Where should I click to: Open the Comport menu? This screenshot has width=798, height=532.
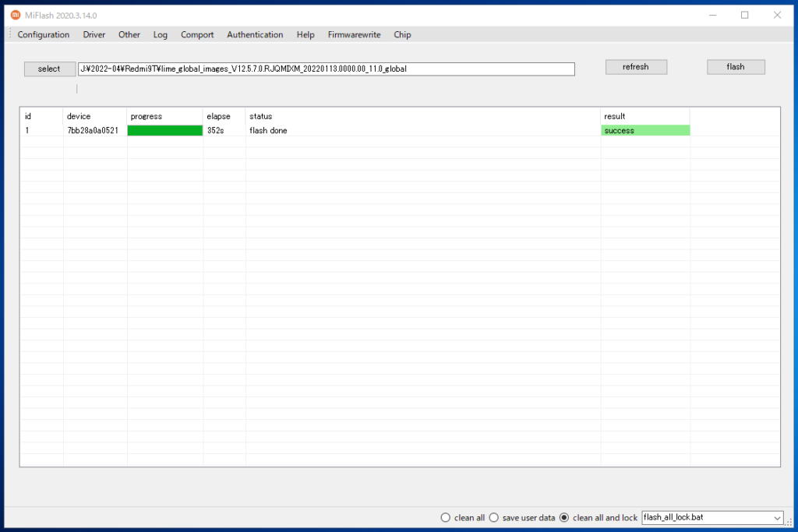(197, 34)
